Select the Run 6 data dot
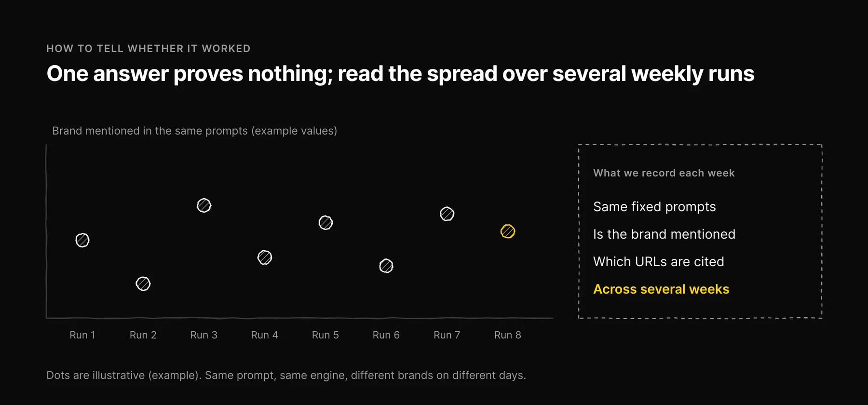Viewport: 868px width, 405px height. 386,266
